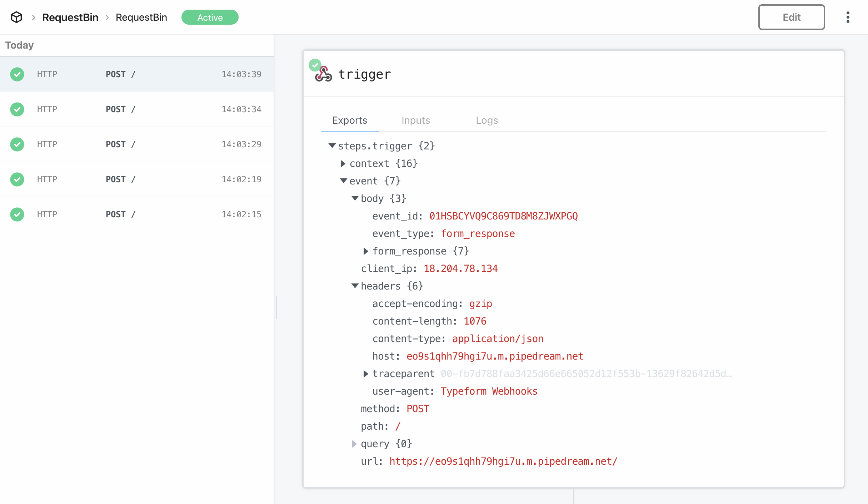Collapse the body {3} node
868x504 pixels.
pyautogui.click(x=355, y=198)
